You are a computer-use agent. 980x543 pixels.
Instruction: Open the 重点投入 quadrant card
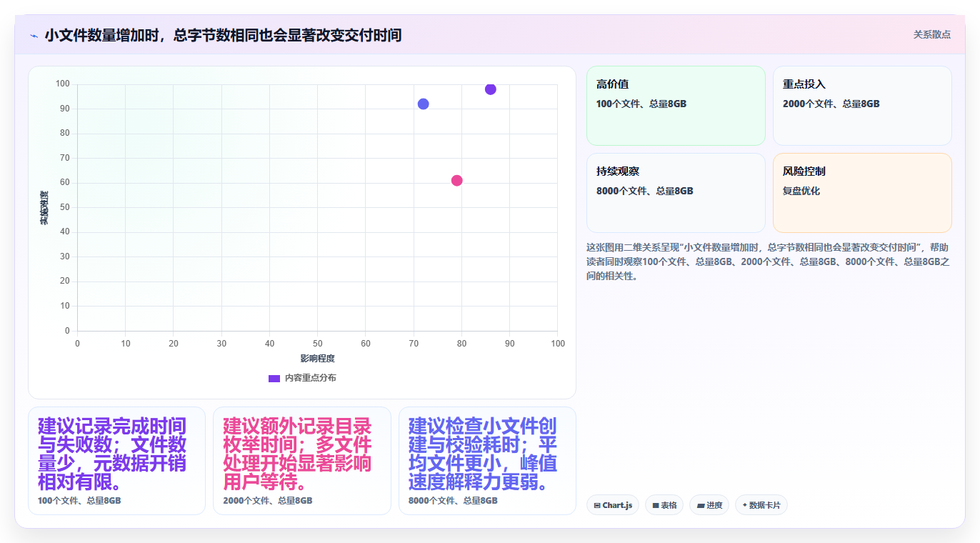click(862, 106)
